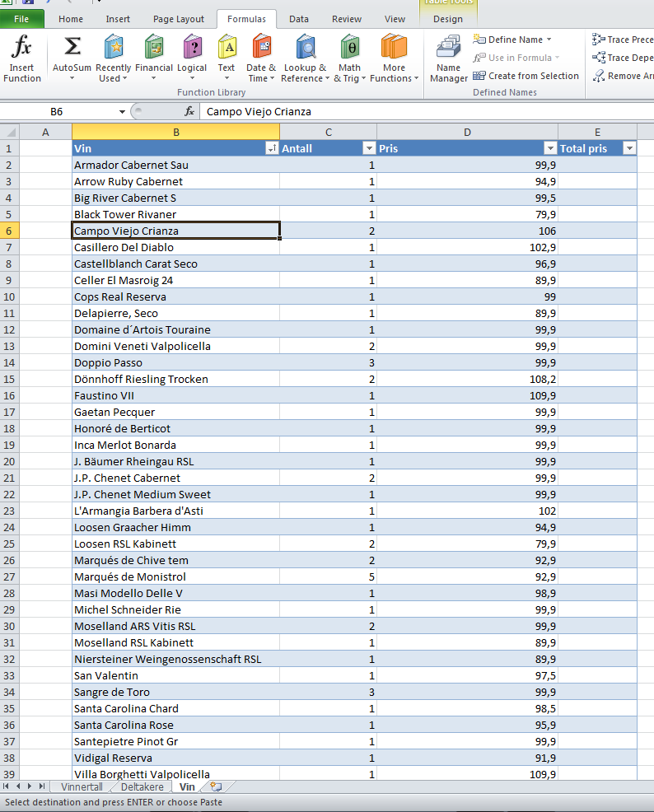Select cell Niersteiner Weingenossenschaft RSL
Viewport: 654px width, 812px height.
pyautogui.click(x=175, y=659)
